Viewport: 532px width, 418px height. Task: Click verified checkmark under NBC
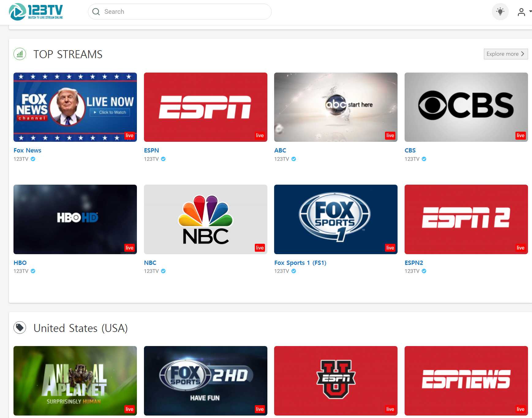click(x=163, y=271)
